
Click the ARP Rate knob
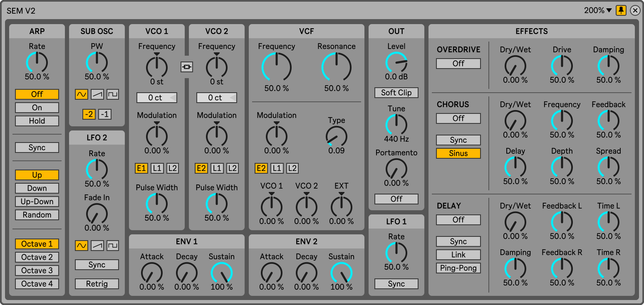point(37,62)
